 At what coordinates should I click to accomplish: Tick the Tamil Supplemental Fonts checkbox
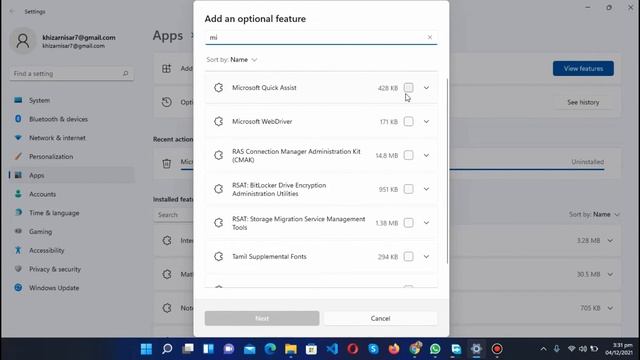[x=408, y=257]
